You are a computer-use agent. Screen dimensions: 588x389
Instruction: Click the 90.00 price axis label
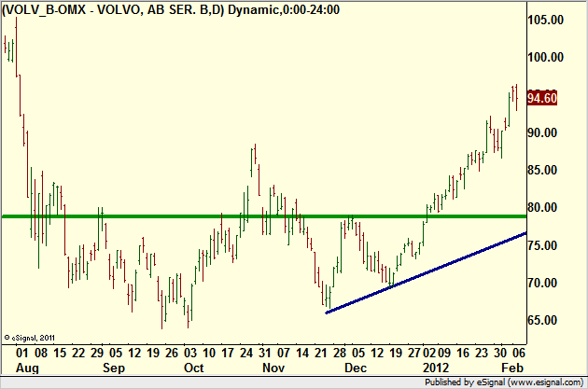pyautogui.click(x=542, y=132)
